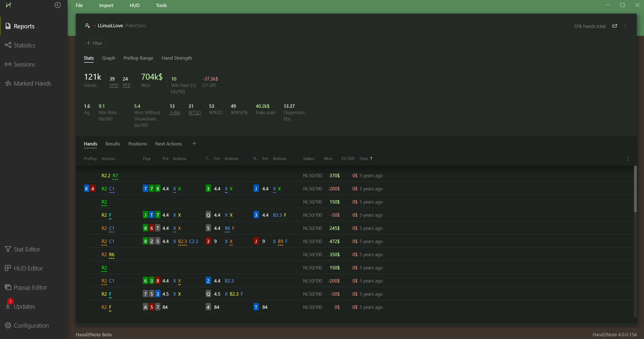Sort hands by Date column header
This screenshot has height=339, width=644.
point(364,158)
